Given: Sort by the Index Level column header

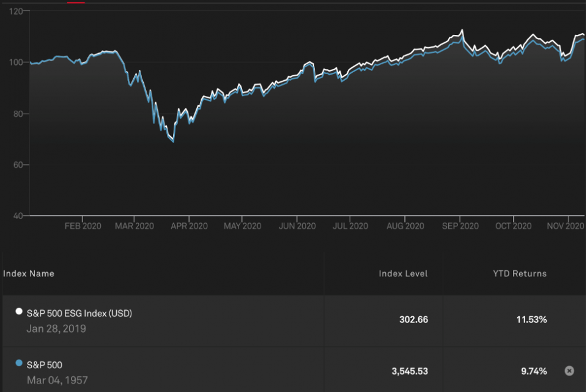Looking at the screenshot, I should [403, 273].
